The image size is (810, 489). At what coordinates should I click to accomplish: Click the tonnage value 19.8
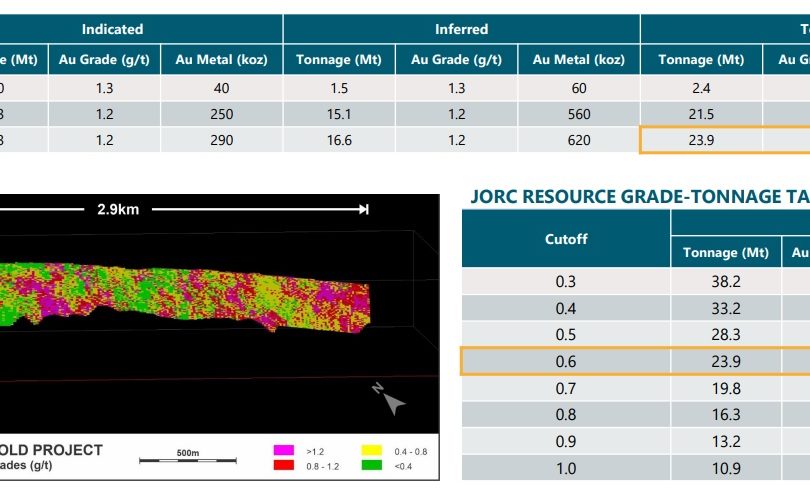pos(726,388)
